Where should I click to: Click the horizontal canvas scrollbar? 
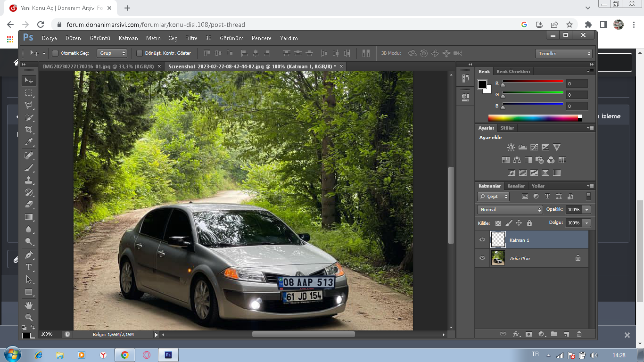click(304, 334)
